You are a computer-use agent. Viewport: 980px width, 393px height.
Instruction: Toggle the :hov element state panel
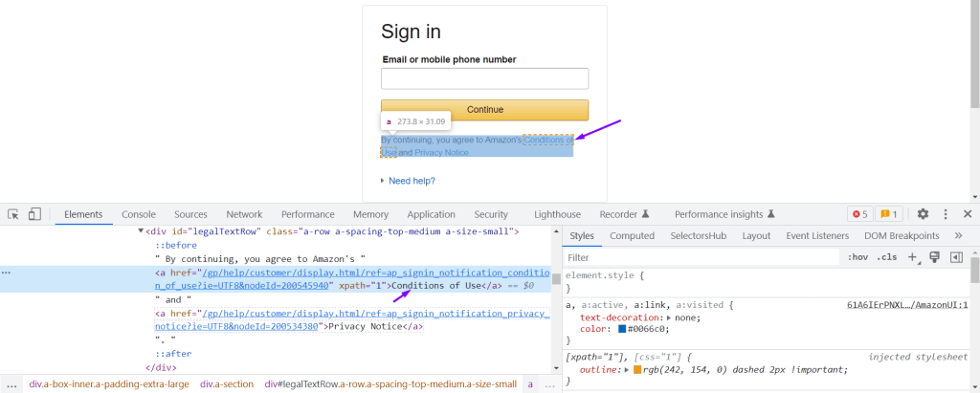click(x=857, y=257)
